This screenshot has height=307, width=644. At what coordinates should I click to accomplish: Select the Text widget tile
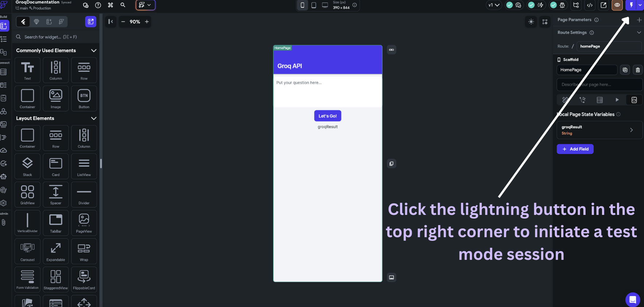tap(27, 70)
